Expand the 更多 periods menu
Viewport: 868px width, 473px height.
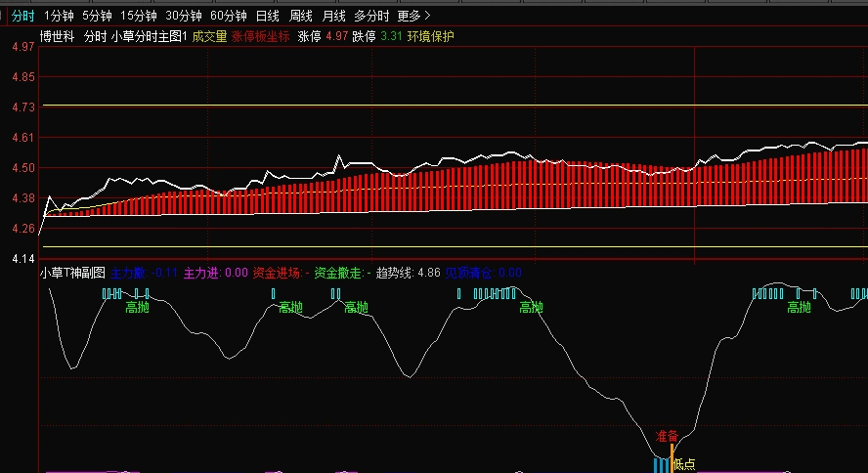[x=413, y=16]
